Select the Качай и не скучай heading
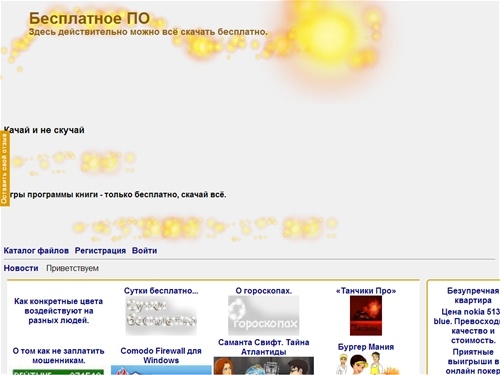The width and height of the screenshot is (500, 375). (44, 130)
